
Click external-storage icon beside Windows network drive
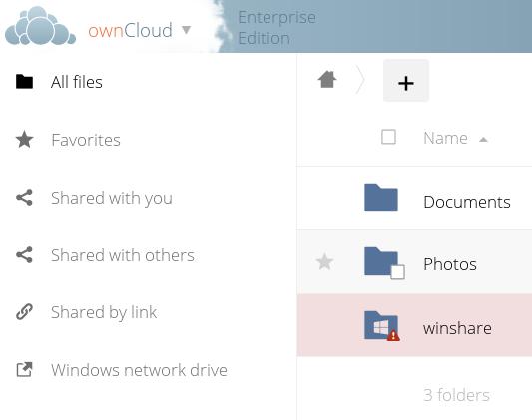24,369
